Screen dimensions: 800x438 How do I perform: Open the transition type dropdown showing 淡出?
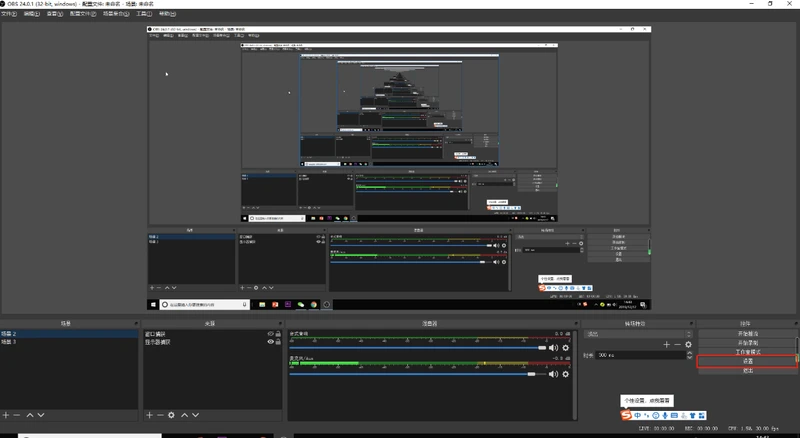coord(638,334)
